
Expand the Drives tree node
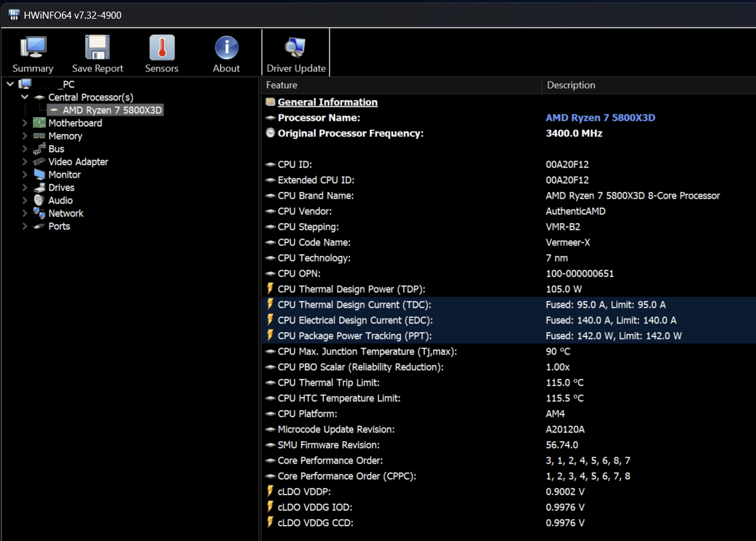(x=24, y=188)
